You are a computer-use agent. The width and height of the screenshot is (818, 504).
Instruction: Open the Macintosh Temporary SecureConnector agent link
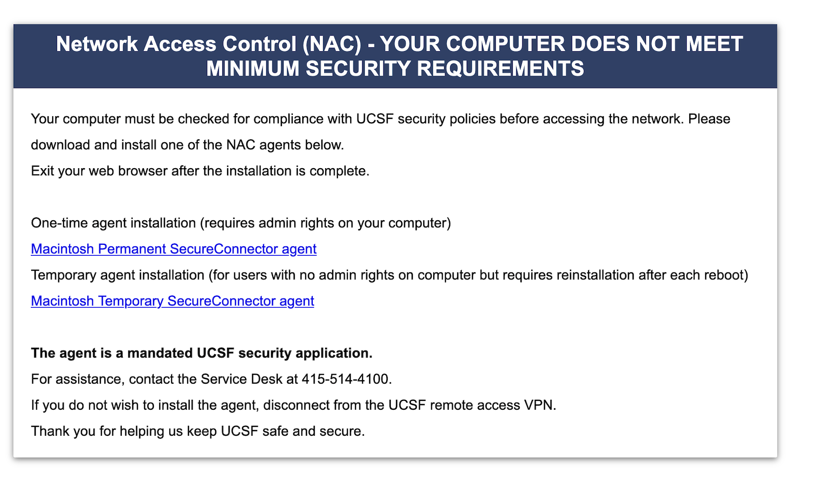click(x=173, y=301)
